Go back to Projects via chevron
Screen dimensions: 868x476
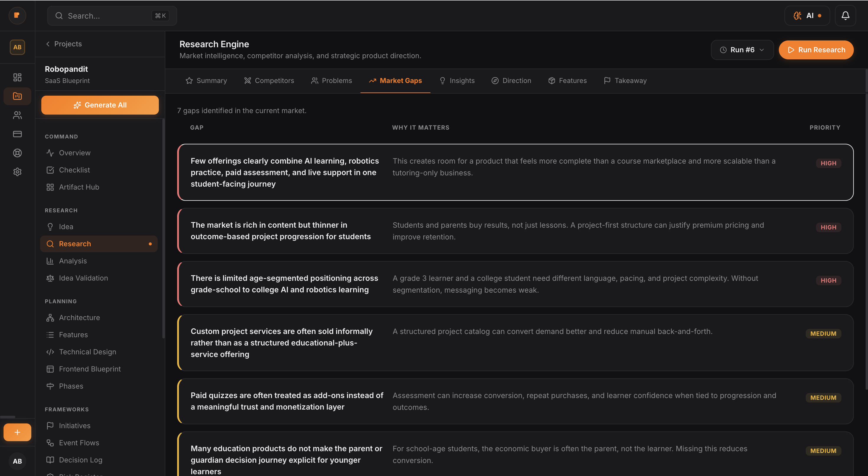(48, 44)
